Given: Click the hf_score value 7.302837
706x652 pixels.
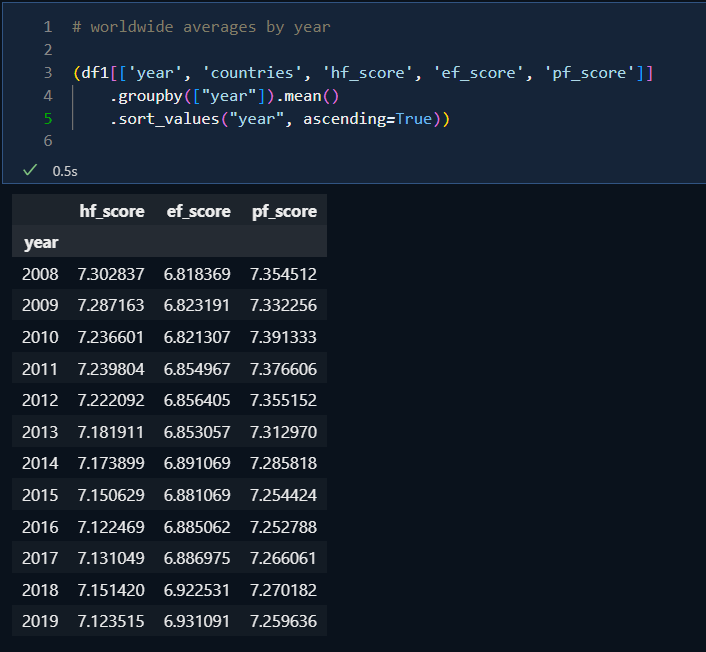Looking at the screenshot, I should pyautogui.click(x=111, y=273).
